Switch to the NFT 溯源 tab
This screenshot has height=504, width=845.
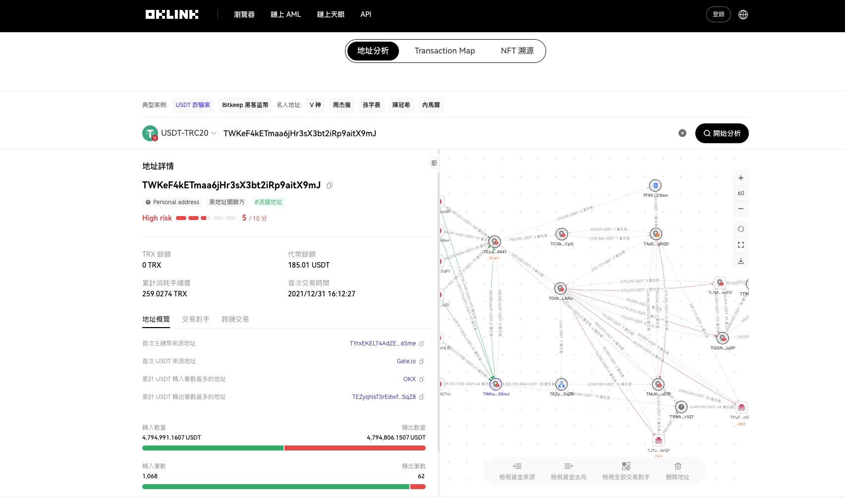517,51
